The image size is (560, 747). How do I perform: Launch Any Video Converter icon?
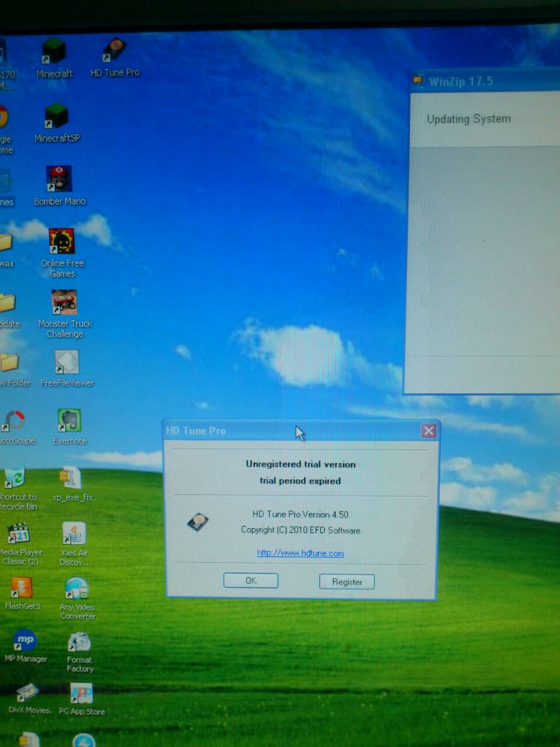[76, 588]
